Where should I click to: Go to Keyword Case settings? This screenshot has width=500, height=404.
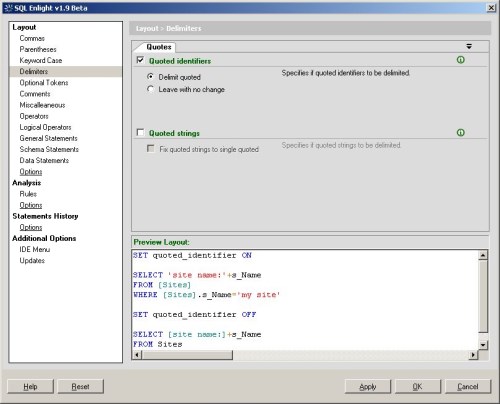41,60
